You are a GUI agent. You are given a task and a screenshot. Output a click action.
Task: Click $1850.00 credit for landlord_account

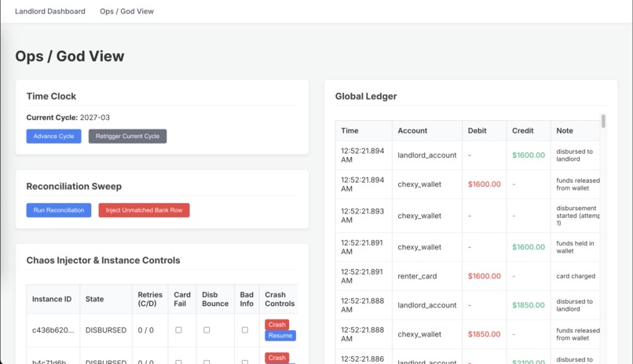(x=529, y=305)
